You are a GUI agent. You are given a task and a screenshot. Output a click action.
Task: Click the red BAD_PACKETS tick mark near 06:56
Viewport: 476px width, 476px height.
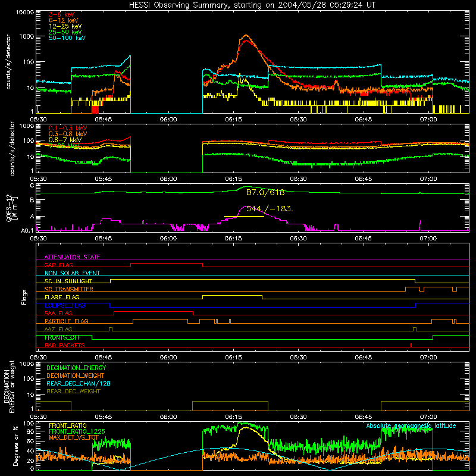click(x=411, y=345)
